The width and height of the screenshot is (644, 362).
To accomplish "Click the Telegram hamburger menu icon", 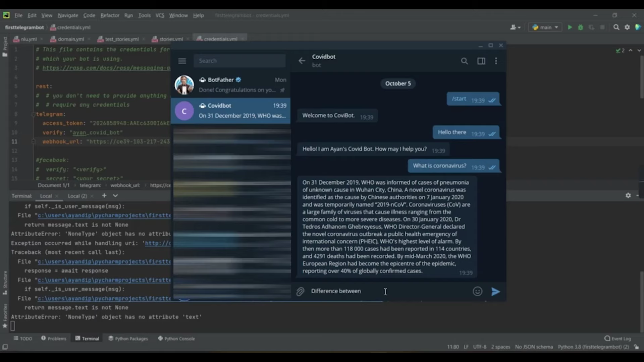I will pyautogui.click(x=182, y=61).
